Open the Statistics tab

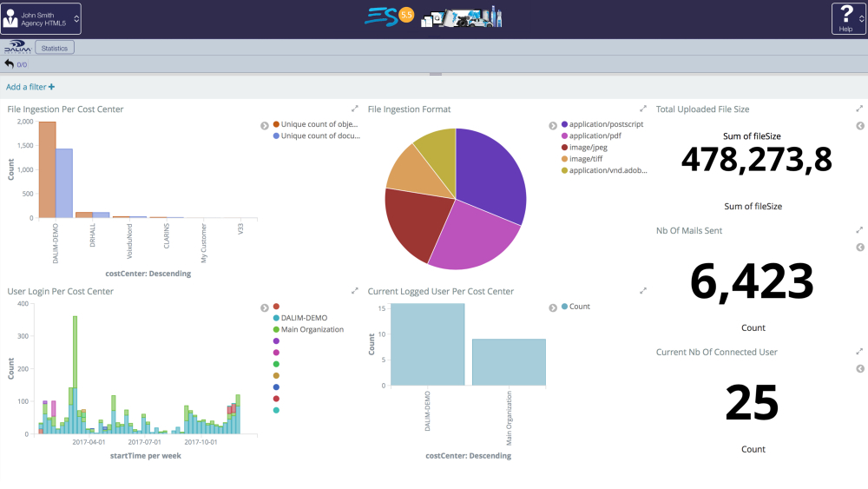(55, 48)
